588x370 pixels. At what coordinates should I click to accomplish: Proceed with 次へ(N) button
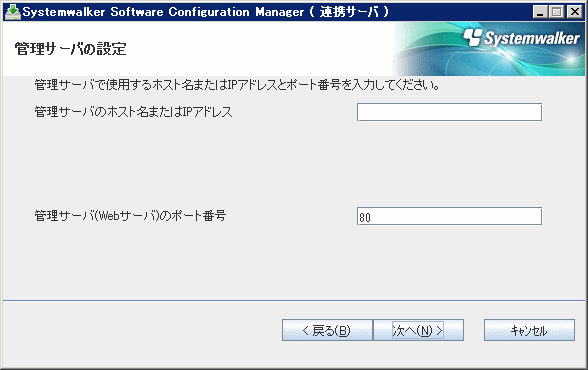click(x=418, y=330)
